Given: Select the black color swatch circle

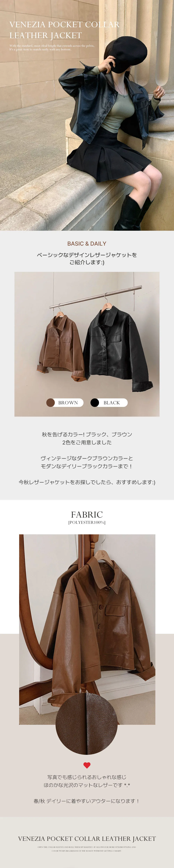Looking at the screenshot, I should tap(95, 403).
